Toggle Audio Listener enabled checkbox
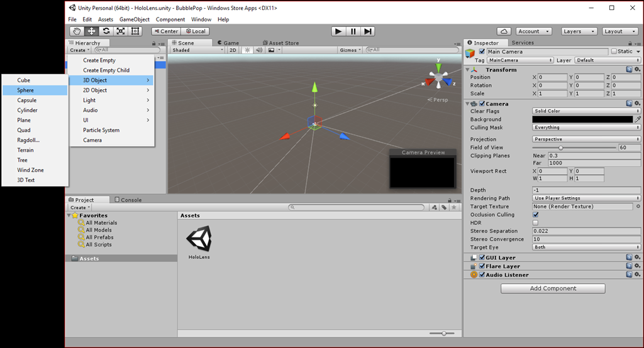 (482, 275)
